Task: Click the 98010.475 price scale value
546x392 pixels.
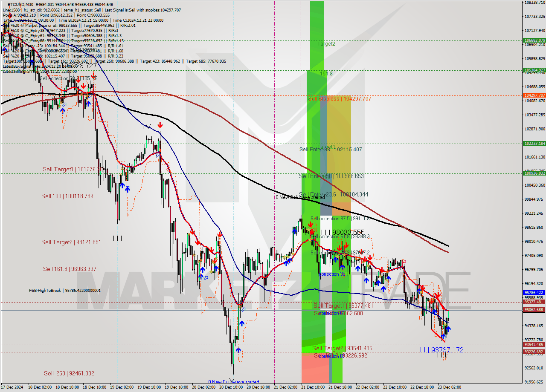Action: (534, 241)
